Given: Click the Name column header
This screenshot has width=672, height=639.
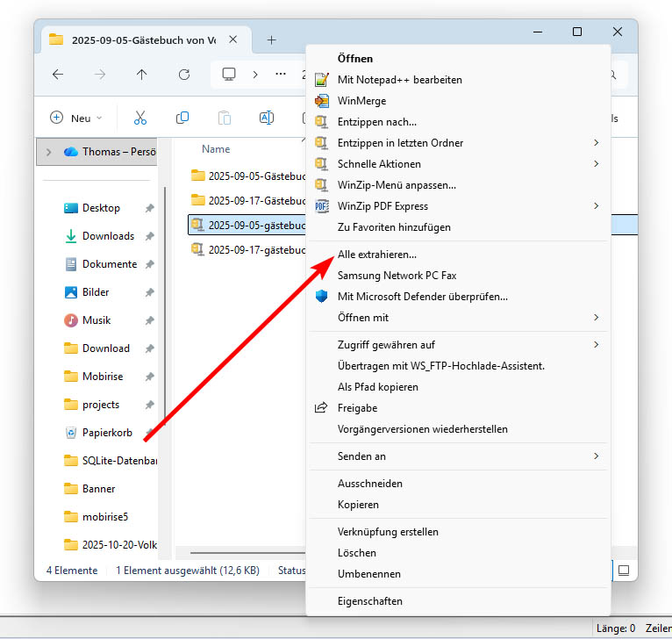Looking at the screenshot, I should pyautogui.click(x=216, y=149).
